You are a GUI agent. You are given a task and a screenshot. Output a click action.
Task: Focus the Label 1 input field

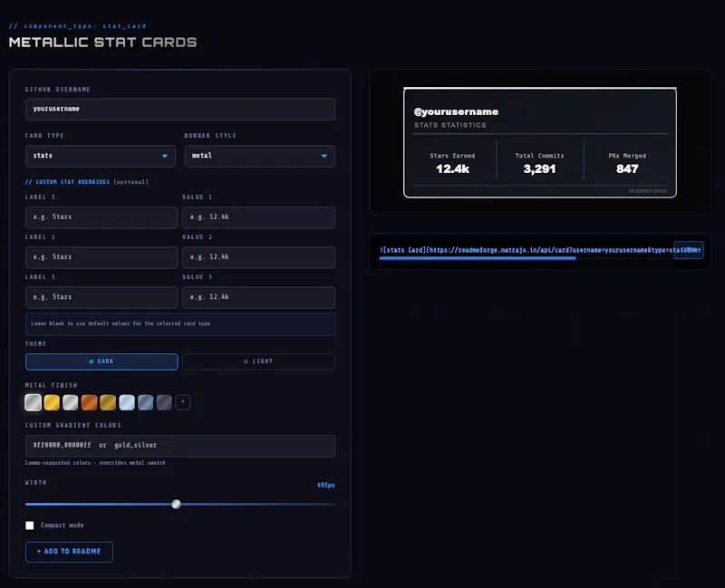coord(101,217)
